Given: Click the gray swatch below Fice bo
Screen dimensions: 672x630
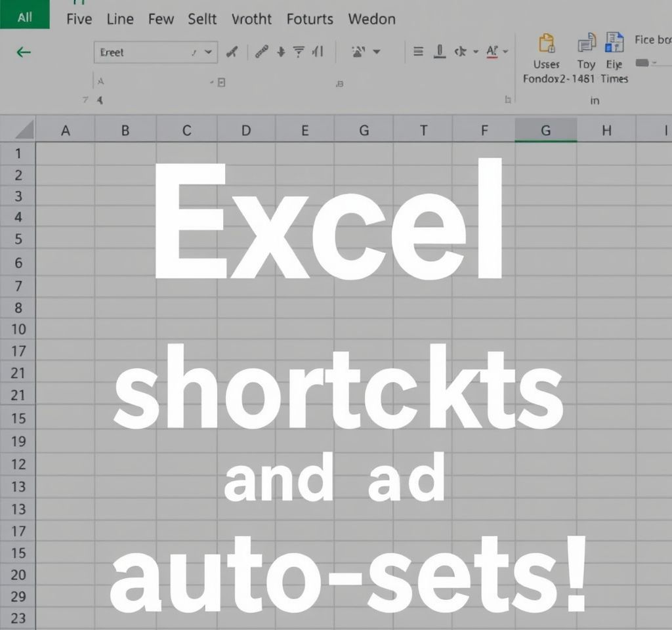Looking at the screenshot, I should click(642, 63).
